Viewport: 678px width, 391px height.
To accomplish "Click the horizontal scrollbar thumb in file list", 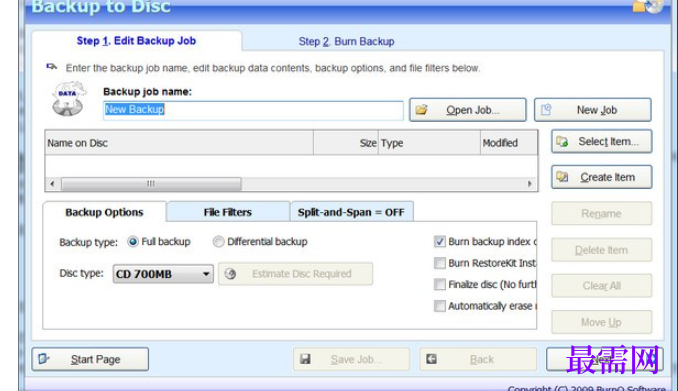I will pyautogui.click(x=151, y=184).
